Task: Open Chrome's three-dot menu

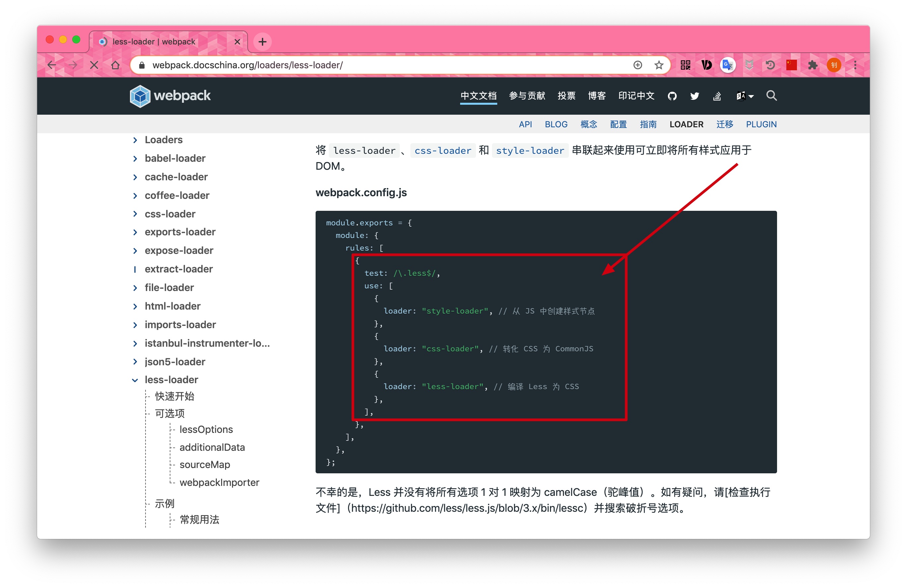Action: (x=855, y=65)
